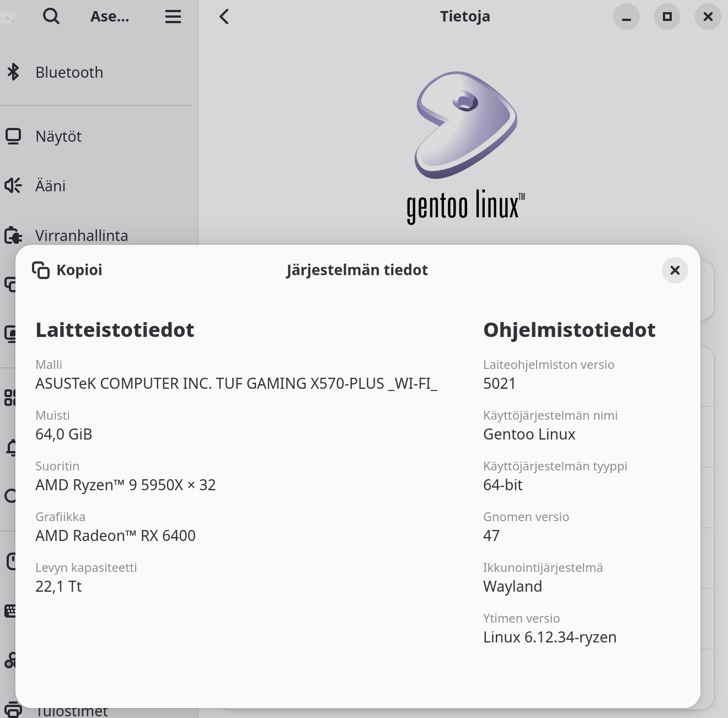Open the sidebar hamburger menu

coord(173,17)
